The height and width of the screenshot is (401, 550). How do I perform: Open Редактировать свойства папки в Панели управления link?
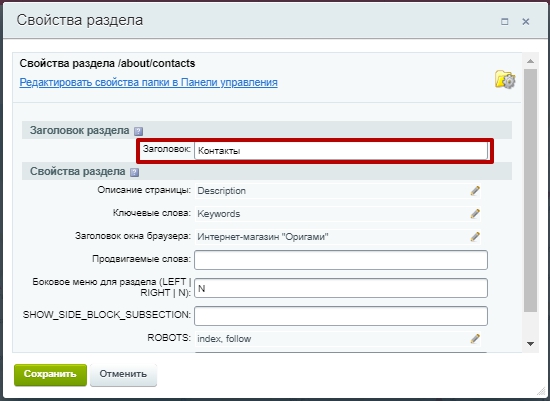pos(148,82)
